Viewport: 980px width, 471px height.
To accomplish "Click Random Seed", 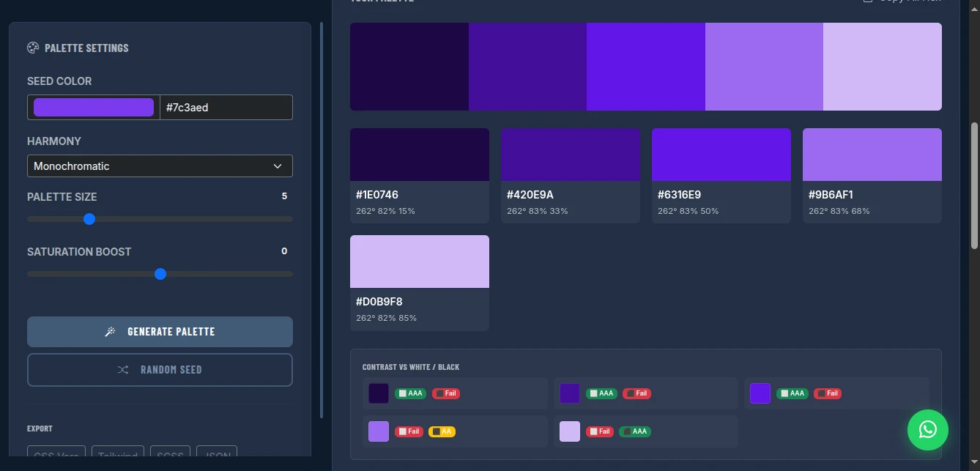I will pyautogui.click(x=160, y=369).
